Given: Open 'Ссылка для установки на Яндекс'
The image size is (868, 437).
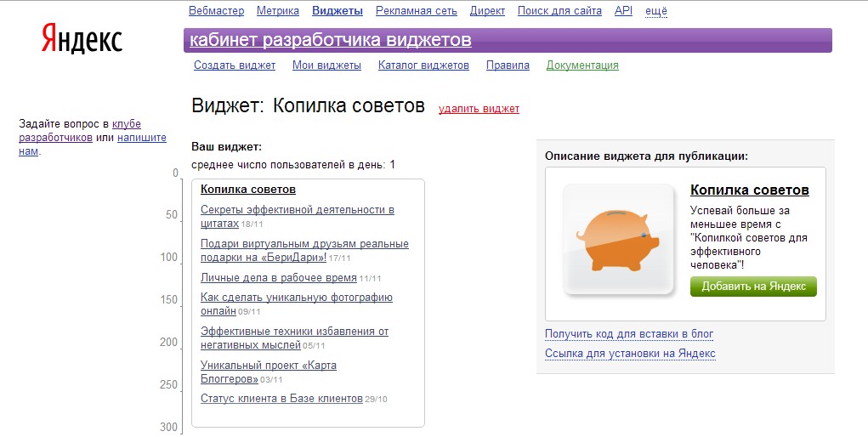Looking at the screenshot, I should [629, 354].
